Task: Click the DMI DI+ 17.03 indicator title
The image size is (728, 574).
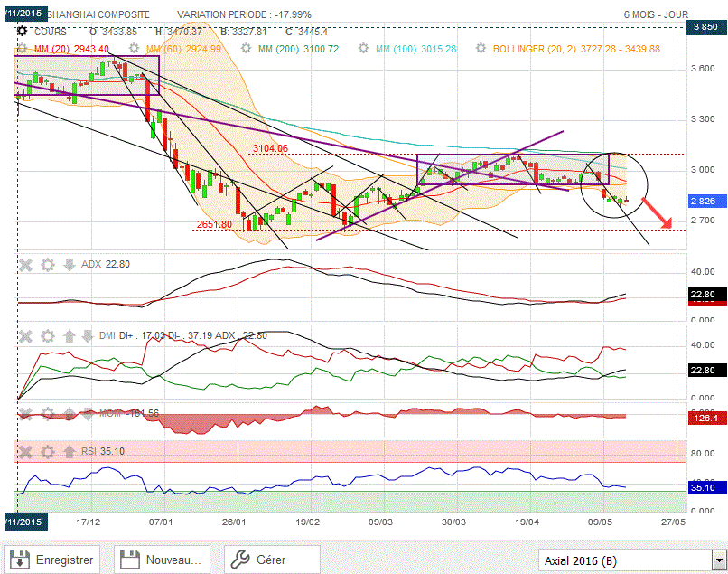Action: coord(183,335)
